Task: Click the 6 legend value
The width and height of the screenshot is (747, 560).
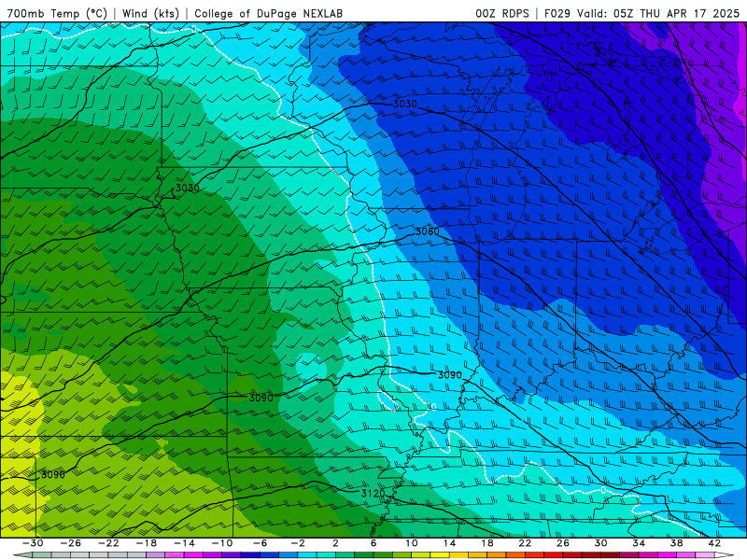Action: point(373,543)
